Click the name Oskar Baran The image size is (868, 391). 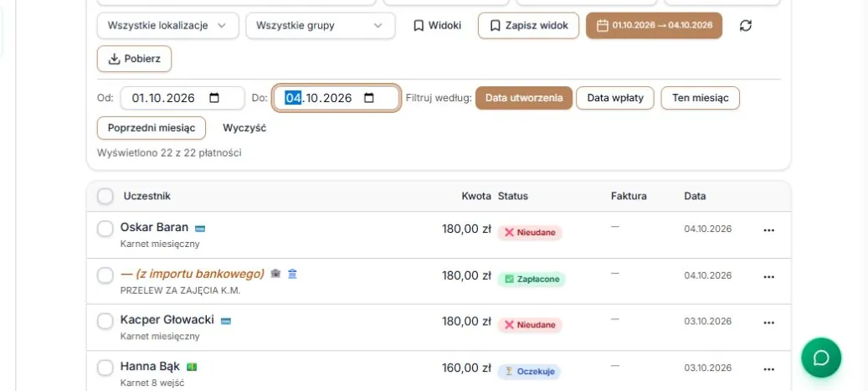click(x=155, y=227)
